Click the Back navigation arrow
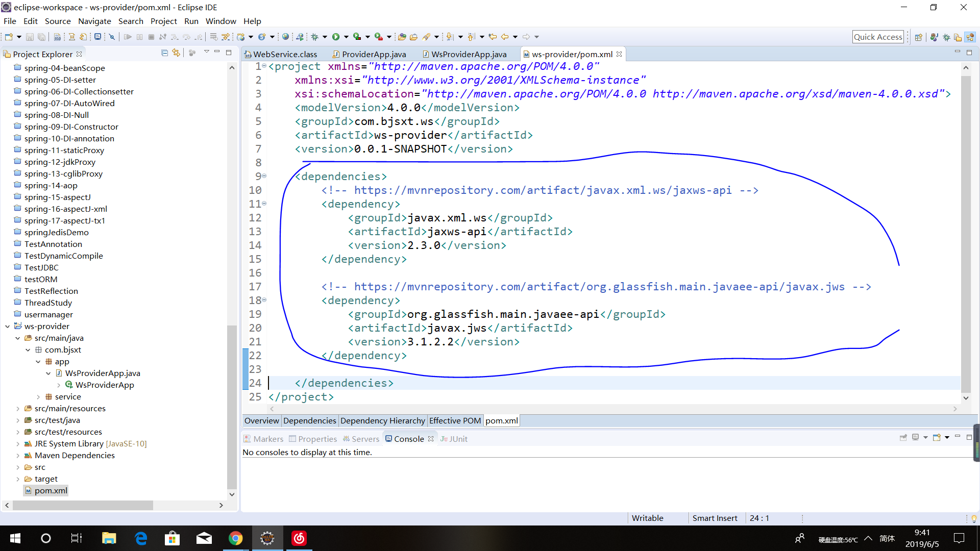 click(x=505, y=37)
